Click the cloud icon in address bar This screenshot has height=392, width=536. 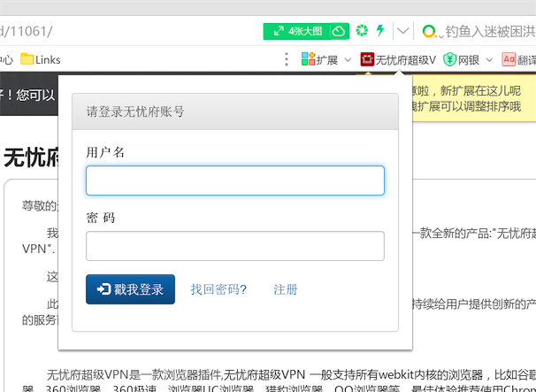click(339, 31)
